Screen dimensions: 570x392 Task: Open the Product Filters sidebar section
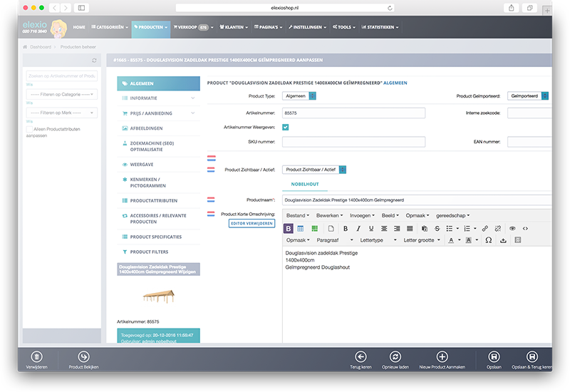(x=158, y=252)
